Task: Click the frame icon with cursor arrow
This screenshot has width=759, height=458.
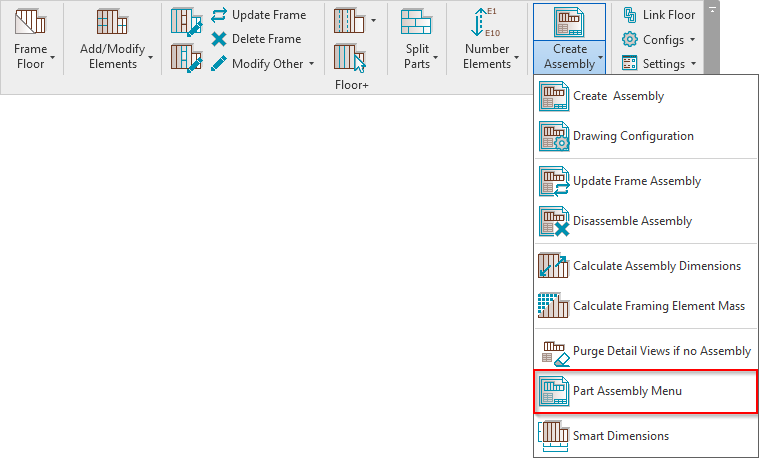Action: pyautogui.click(x=349, y=56)
